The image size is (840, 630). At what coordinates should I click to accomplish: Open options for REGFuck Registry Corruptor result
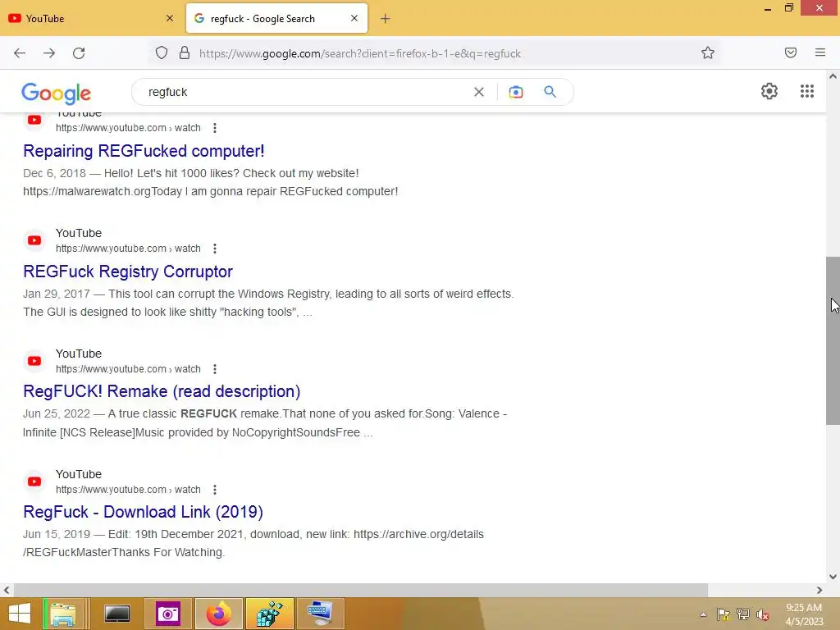pyautogui.click(x=215, y=249)
